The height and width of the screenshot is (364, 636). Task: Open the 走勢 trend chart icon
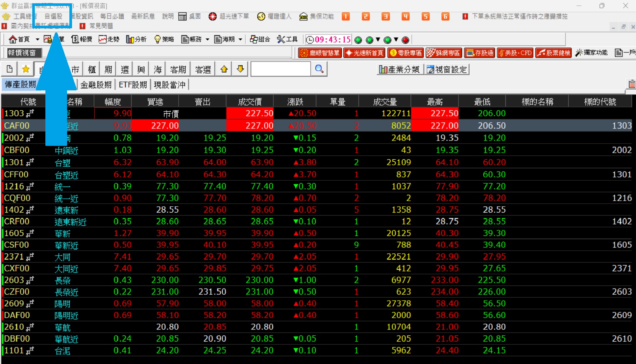click(109, 39)
